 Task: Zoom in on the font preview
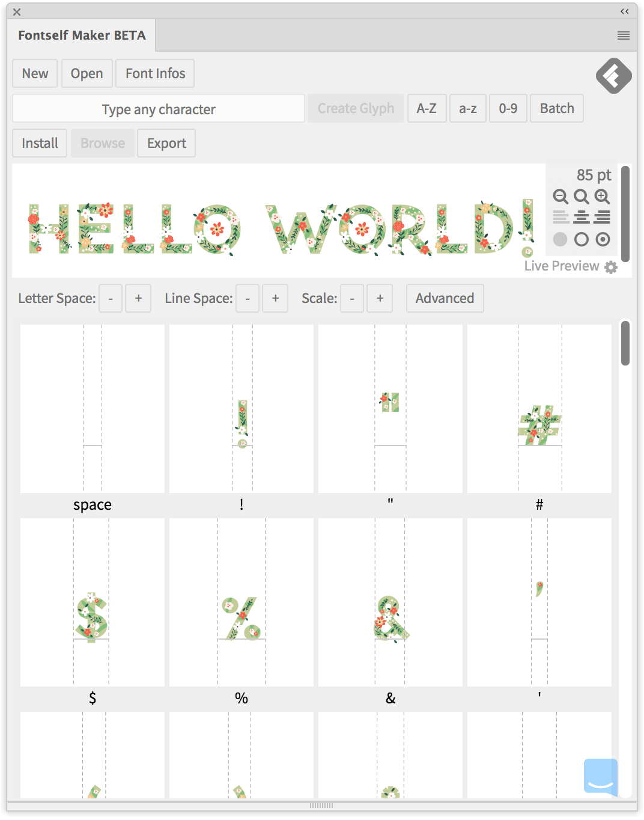click(x=603, y=197)
